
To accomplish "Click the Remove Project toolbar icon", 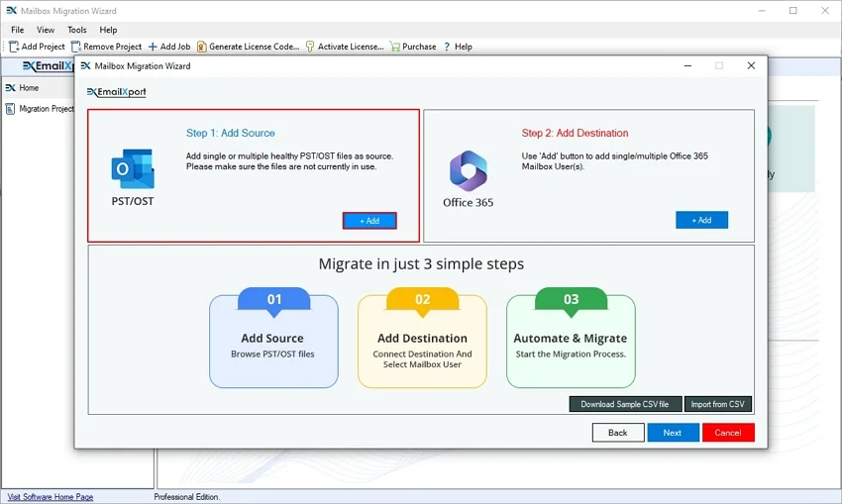I will click(x=76, y=47).
